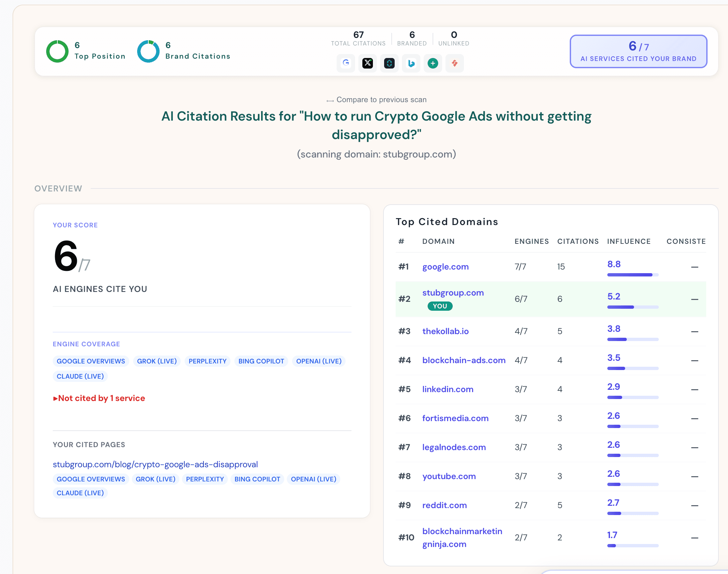Click the Top Cited Domains heading
This screenshot has width=728, height=574.
click(x=446, y=222)
